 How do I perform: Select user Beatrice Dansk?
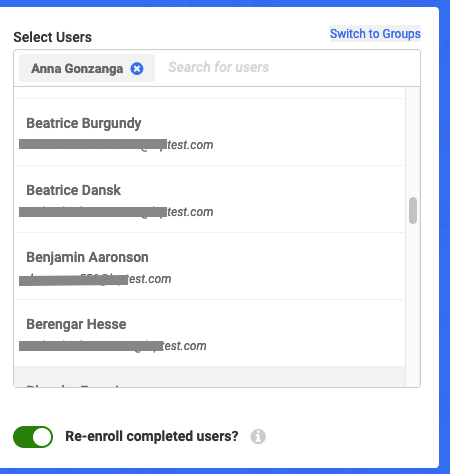[x=209, y=199]
